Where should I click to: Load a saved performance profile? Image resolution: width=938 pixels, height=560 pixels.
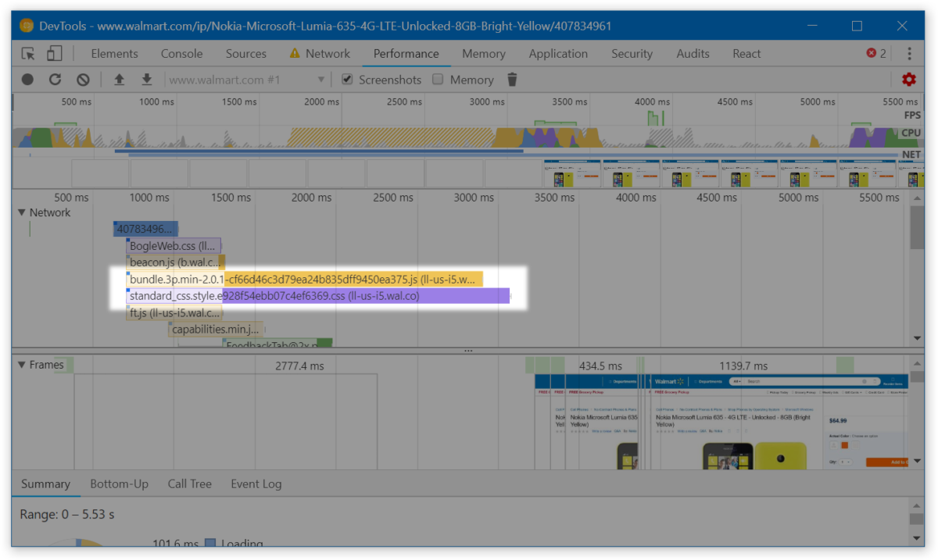119,79
